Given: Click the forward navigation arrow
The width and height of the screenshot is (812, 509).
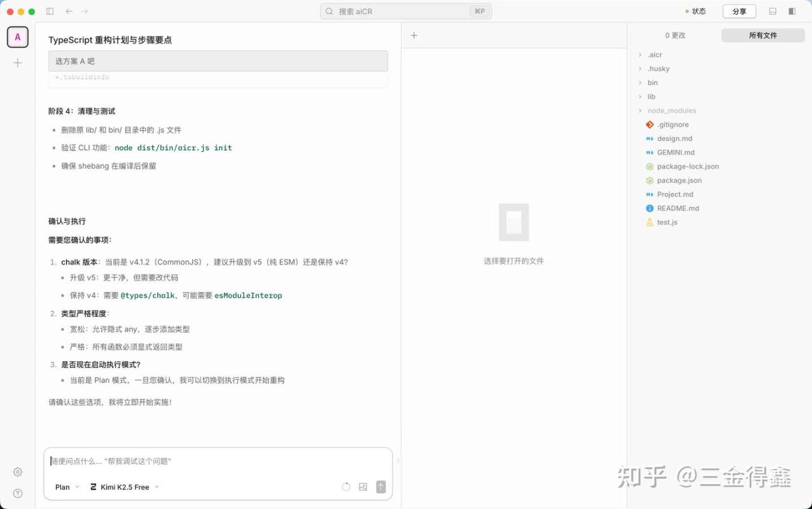Looking at the screenshot, I should pyautogui.click(x=85, y=11).
